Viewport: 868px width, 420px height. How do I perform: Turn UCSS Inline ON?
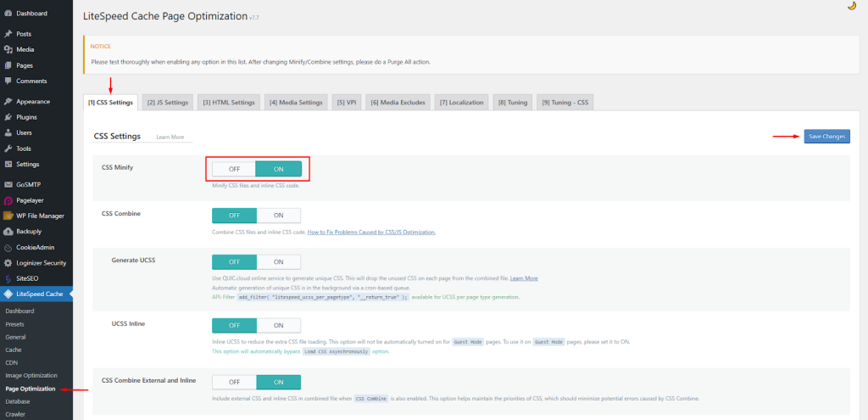[x=278, y=325]
